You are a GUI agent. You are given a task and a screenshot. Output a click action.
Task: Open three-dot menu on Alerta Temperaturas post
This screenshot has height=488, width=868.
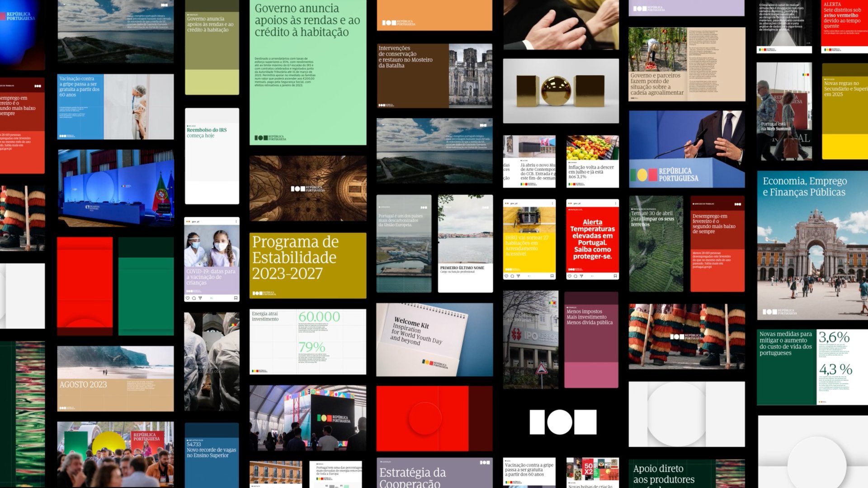tap(615, 203)
